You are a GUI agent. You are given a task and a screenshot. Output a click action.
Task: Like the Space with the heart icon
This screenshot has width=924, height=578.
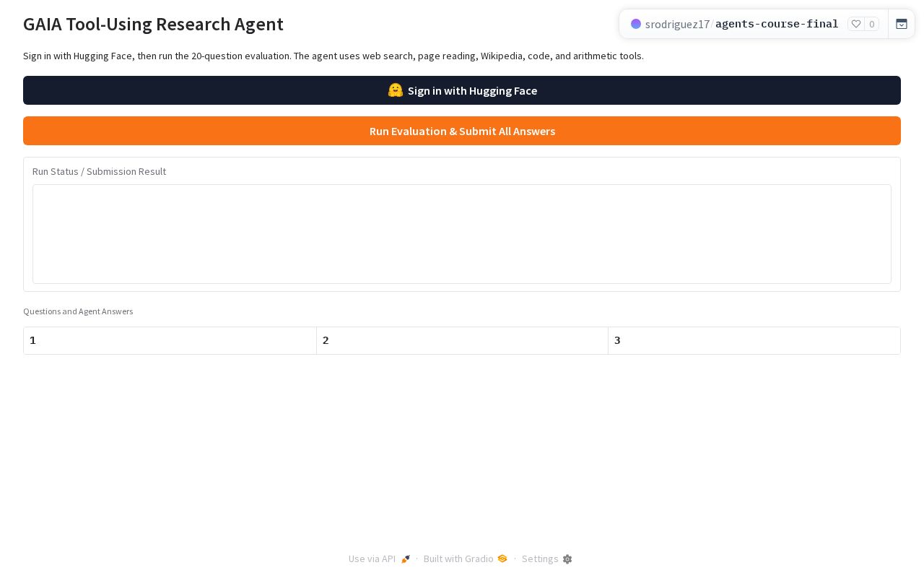[x=856, y=24]
